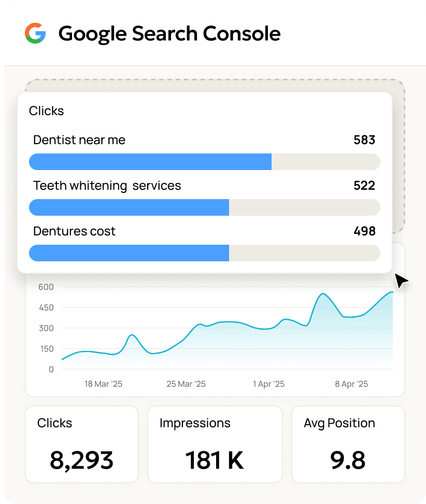Click the Dentist near me progress bar

tap(205, 162)
